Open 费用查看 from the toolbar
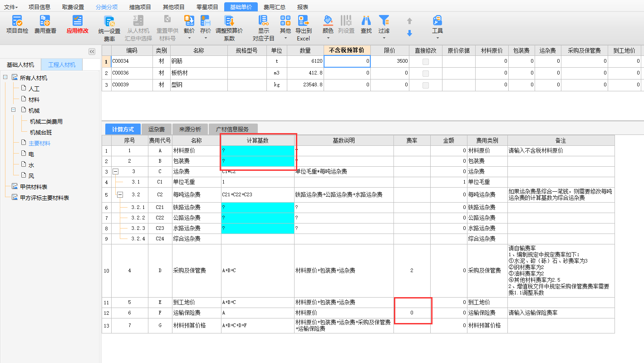The width and height of the screenshot is (644, 363). [x=45, y=21]
